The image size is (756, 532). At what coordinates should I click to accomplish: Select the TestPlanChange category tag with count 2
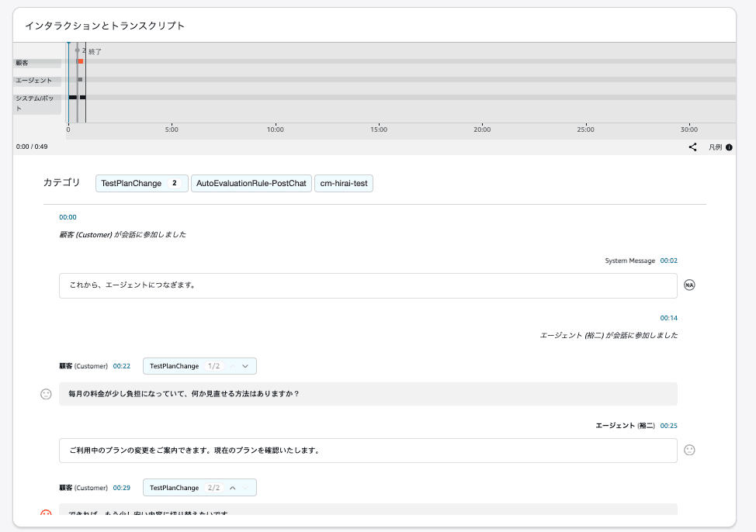(142, 183)
